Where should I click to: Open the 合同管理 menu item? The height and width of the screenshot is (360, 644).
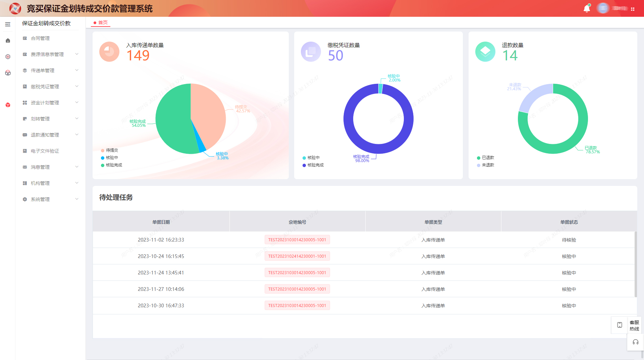click(x=40, y=38)
